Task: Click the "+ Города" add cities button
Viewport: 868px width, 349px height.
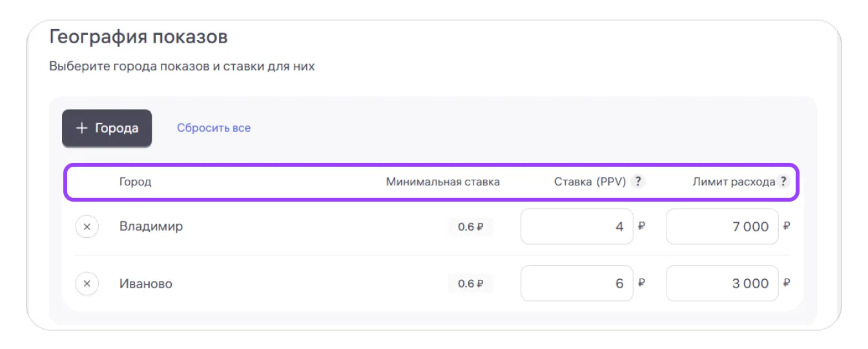Action: (x=107, y=128)
